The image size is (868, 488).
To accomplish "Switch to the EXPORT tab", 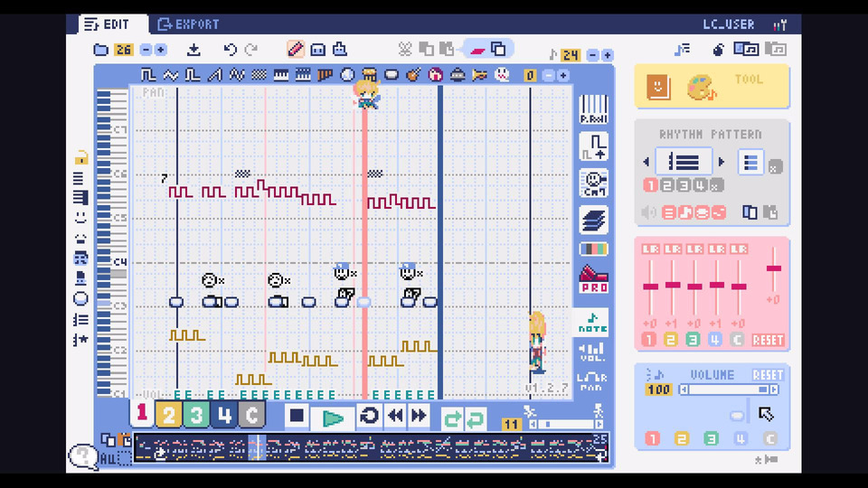I will [x=188, y=24].
